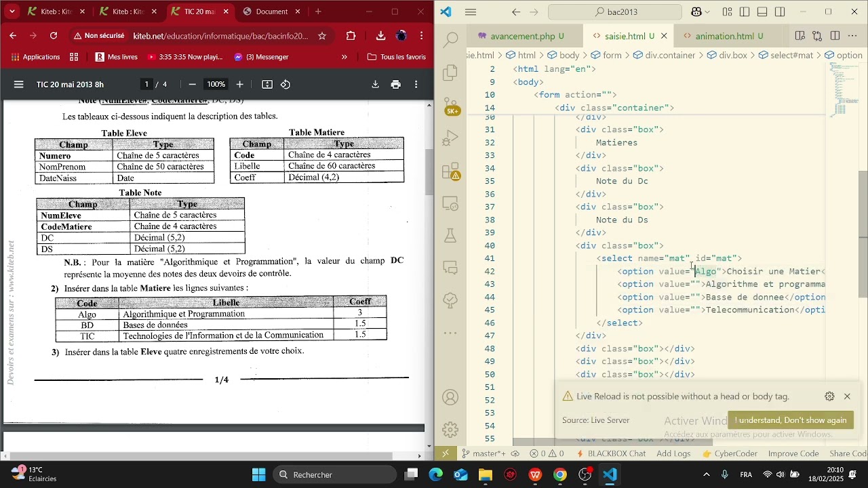Click "I understand, Don't show again"
Image resolution: width=868 pixels, height=488 pixels.
[791, 420]
